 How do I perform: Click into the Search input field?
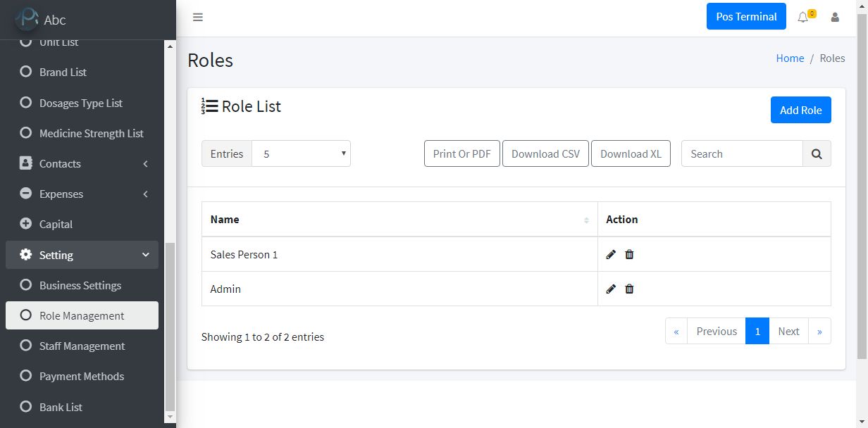741,154
